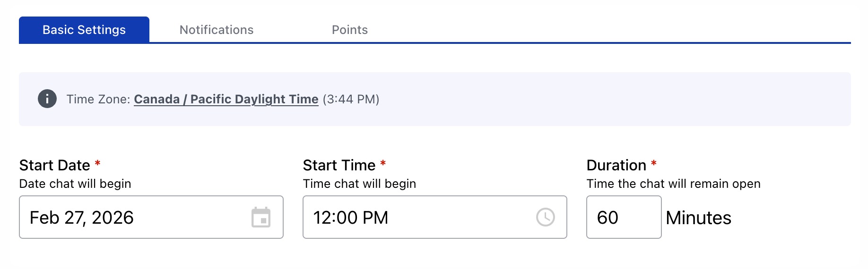Click the time zone info icon
Image resolution: width=868 pixels, height=269 pixels.
47,99
